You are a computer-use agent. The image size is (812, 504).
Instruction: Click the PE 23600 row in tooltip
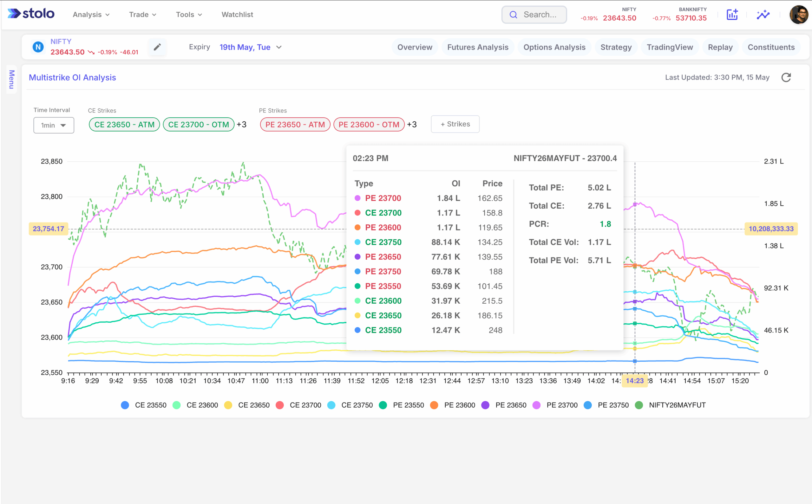428,228
